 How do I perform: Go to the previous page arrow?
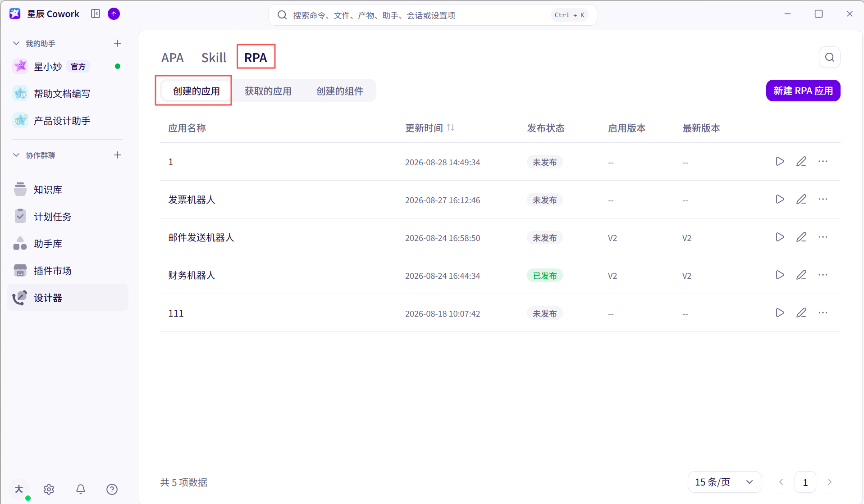[x=781, y=482]
